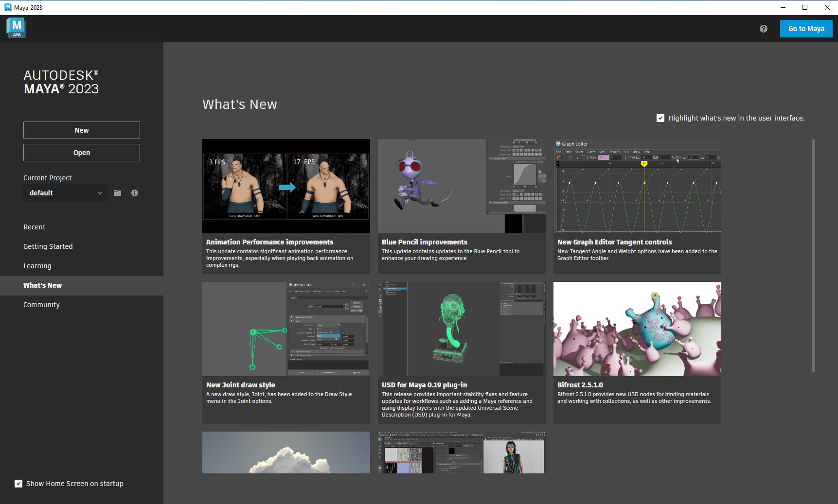Image resolution: width=838 pixels, height=504 pixels.
Task: Click New Graph Editor Tangent controls title
Action: tap(614, 242)
